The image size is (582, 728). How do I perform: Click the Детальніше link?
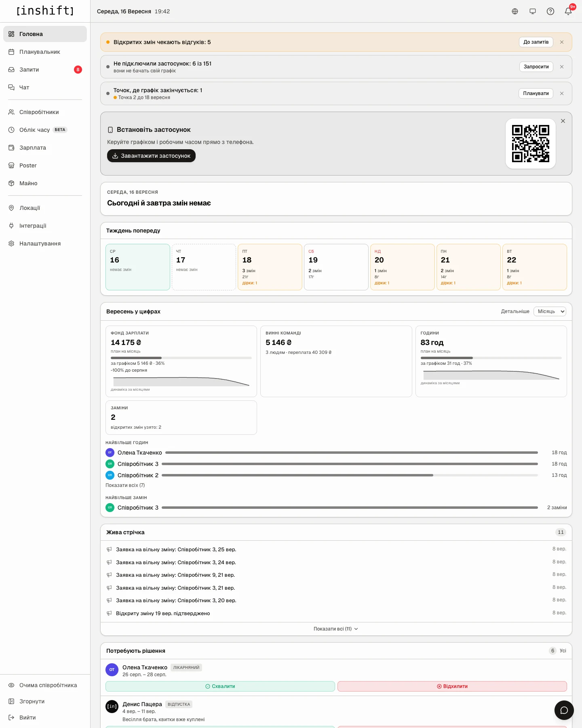[515, 311]
